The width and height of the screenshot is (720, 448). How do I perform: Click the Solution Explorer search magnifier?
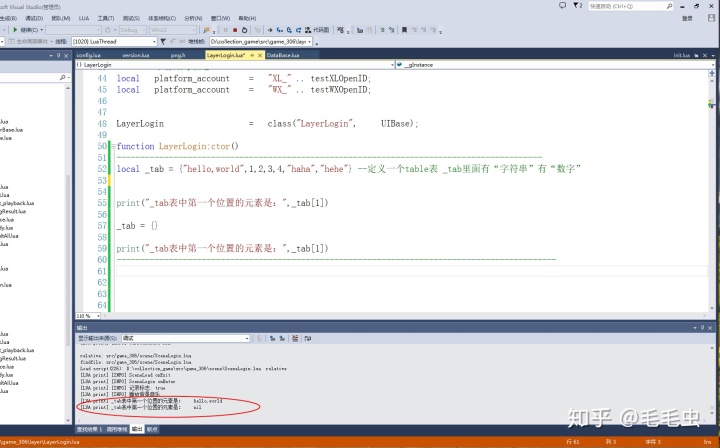(x=62, y=78)
